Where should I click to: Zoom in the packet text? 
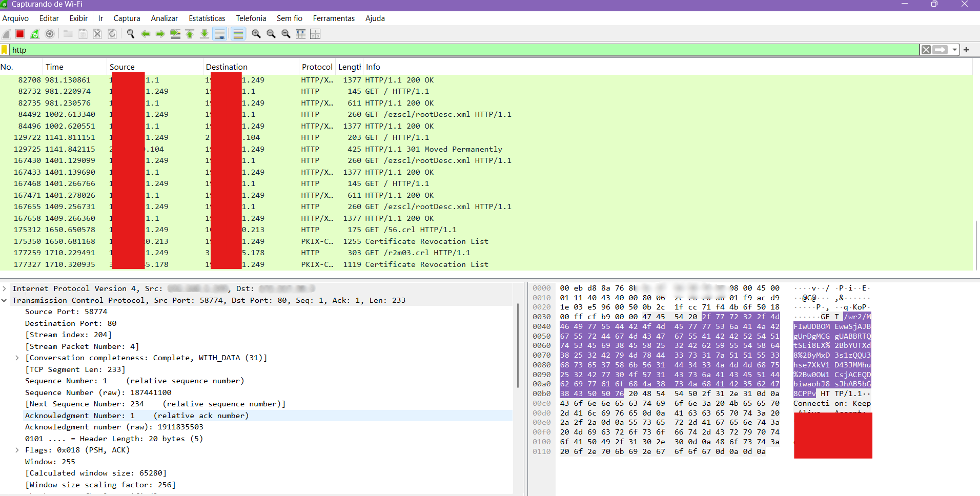point(256,34)
